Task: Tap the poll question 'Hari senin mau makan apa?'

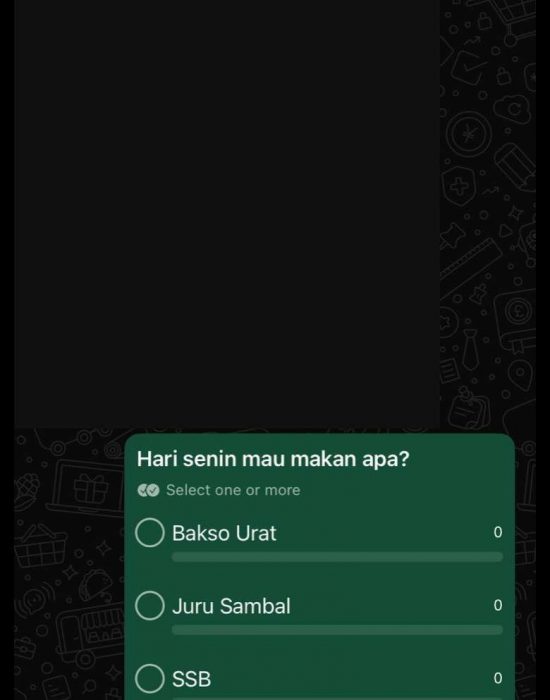Action: point(273,459)
